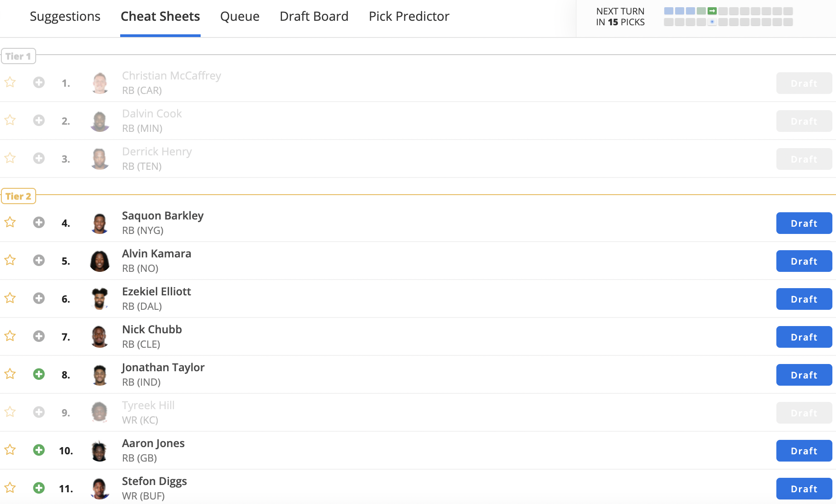
Task: Draft Jonathan Taylor
Action: (804, 375)
